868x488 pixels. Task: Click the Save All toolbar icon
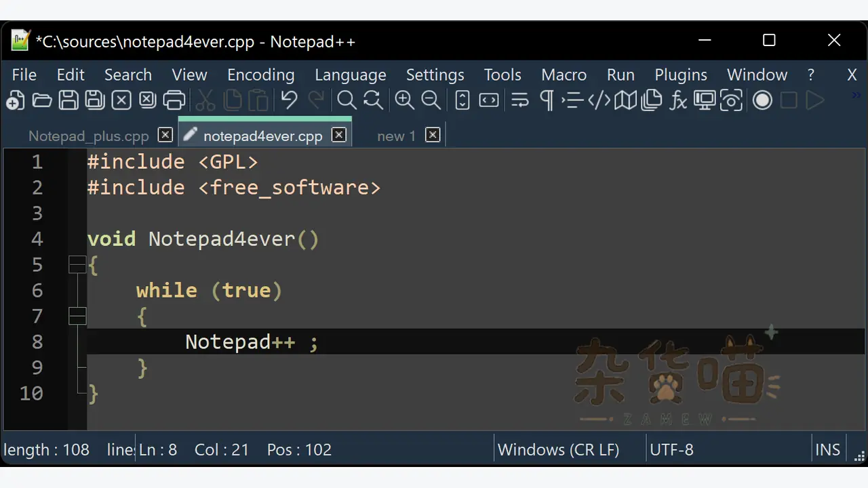(x=94, y=100)
